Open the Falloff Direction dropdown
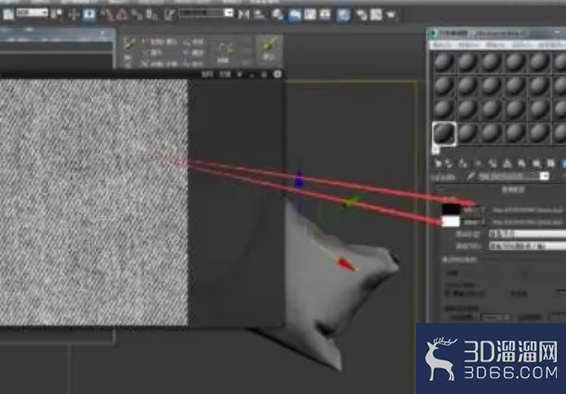566x394 pixels. [x=527, y=246]
